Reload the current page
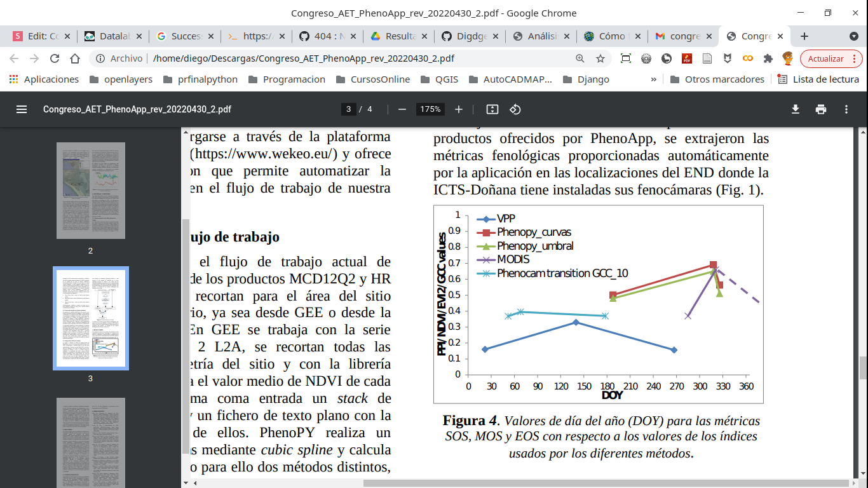Viewport: 868px width, 488px height. [55, 58]
